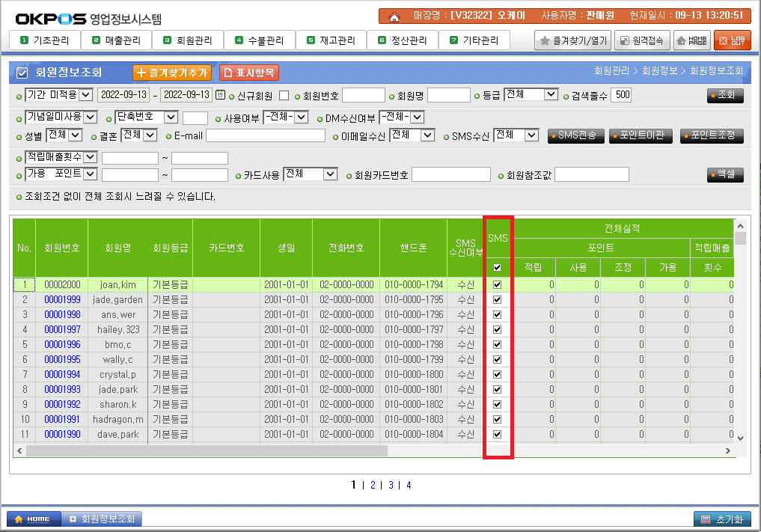761x532 pixels.
Task: Click 즐겨찾기추가 add favorite button
Action: point(172,73)
